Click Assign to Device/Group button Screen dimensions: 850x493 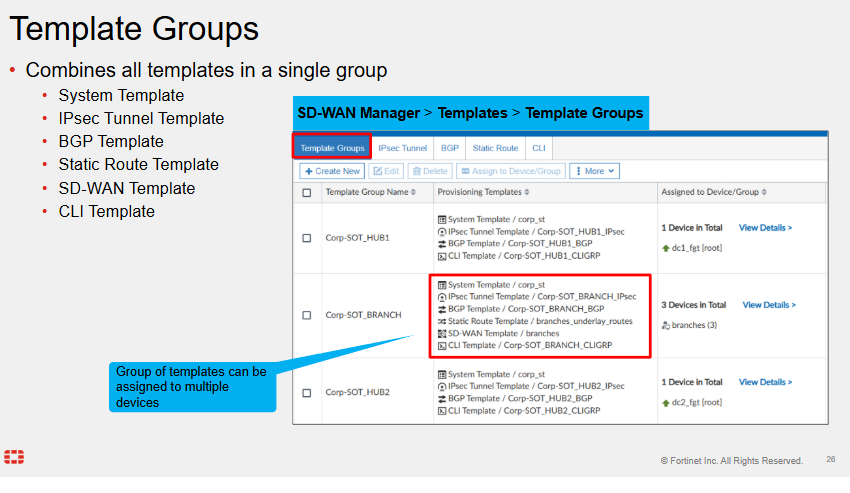pyautogui.click(x=511, y=171)
